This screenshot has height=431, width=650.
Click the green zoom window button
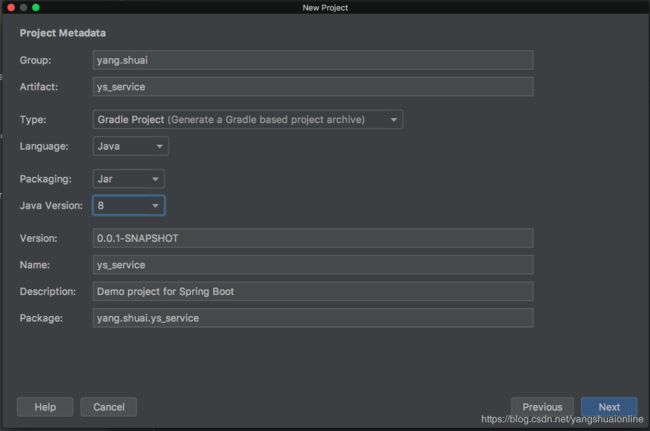(36, 7)
